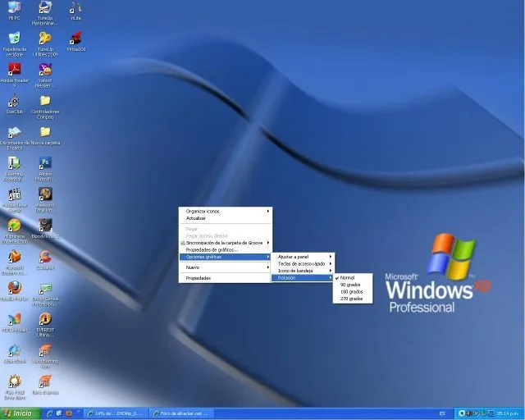
Task: Switch to the 14% download taskbar window
Action: 116,413
